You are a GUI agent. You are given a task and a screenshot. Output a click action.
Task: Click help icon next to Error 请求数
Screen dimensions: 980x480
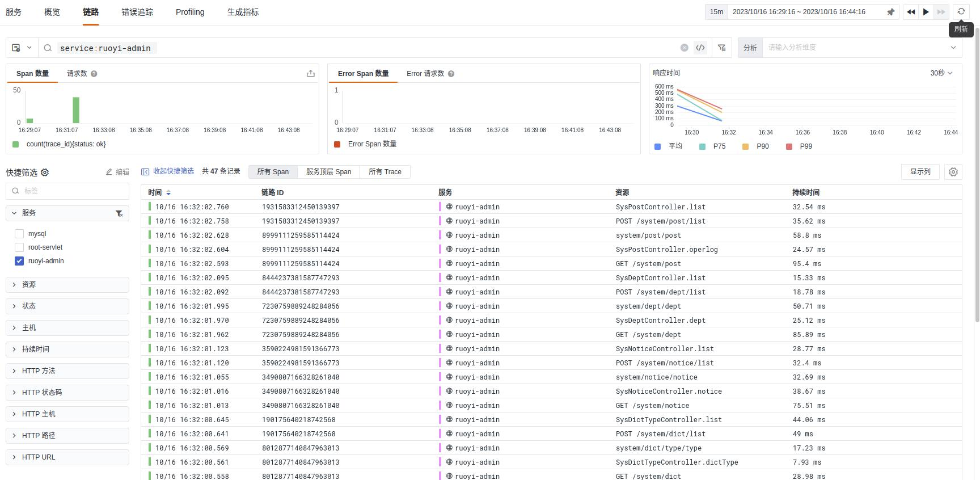[x=451, y=74]
